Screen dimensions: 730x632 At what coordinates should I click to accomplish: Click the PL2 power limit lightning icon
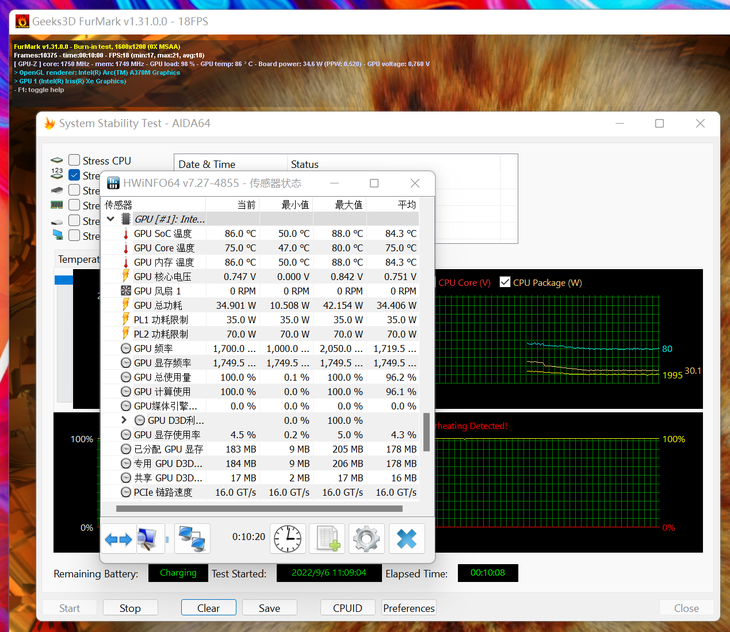[x=126, y=334]
